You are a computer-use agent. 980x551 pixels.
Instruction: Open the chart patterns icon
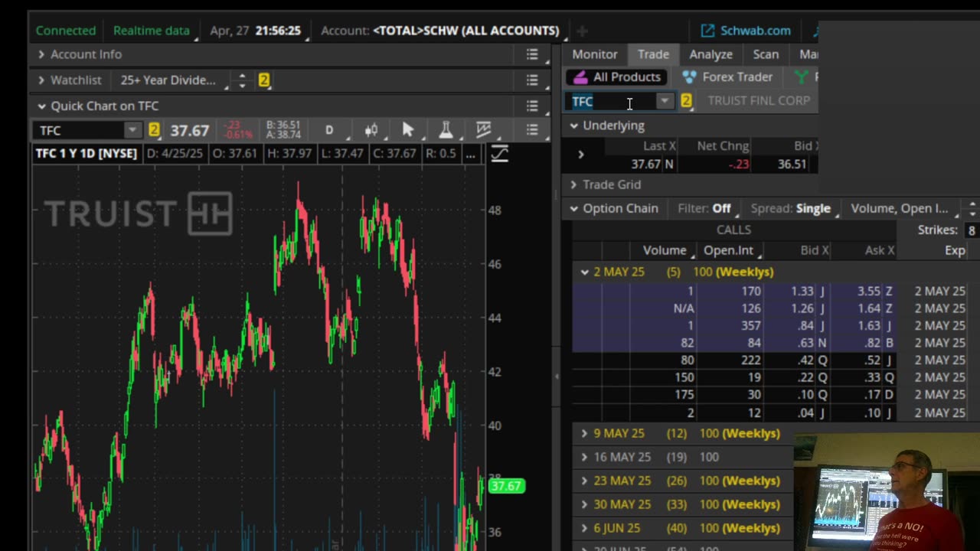tap(483, 130)
